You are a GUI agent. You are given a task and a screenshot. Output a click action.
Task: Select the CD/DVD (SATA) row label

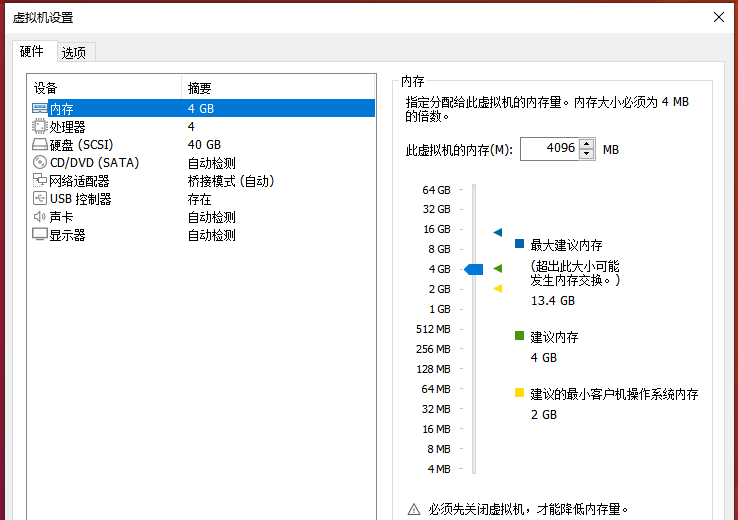coord(94,163)
